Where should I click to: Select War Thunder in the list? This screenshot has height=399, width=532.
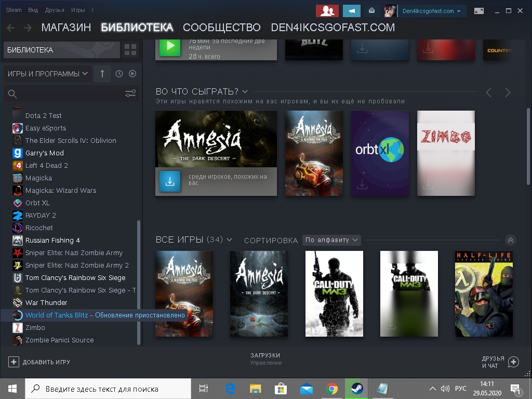(x=46, y=303)
